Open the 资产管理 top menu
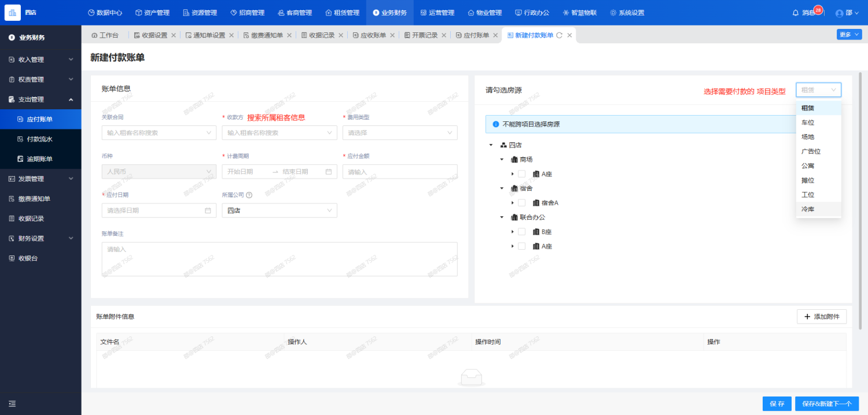The image size is (868, 415). click(152, 13)
